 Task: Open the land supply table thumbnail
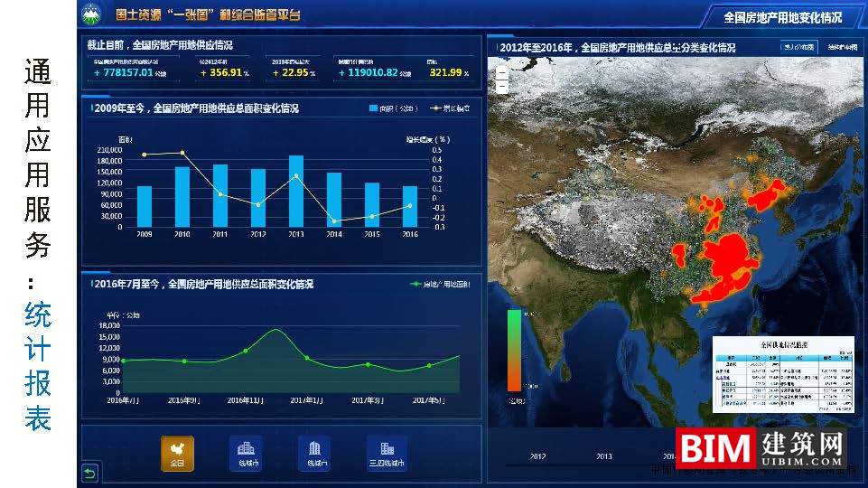pos(782,375)
